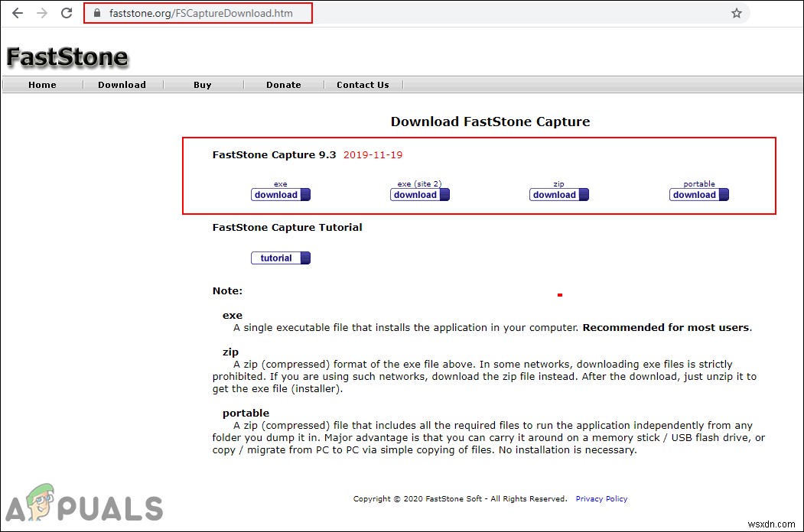804x532 pixels.
Task: Click the release date 2019-11-19
Action: [x=373, y=154]
